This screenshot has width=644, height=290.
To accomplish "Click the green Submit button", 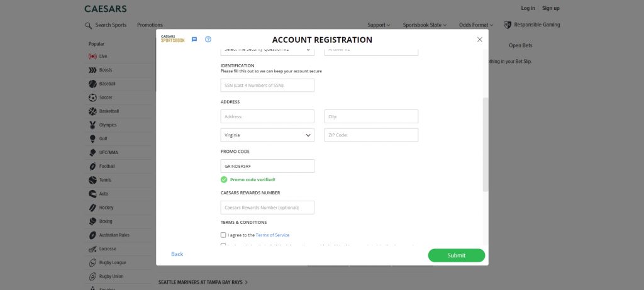I will (x=457, y=255).
